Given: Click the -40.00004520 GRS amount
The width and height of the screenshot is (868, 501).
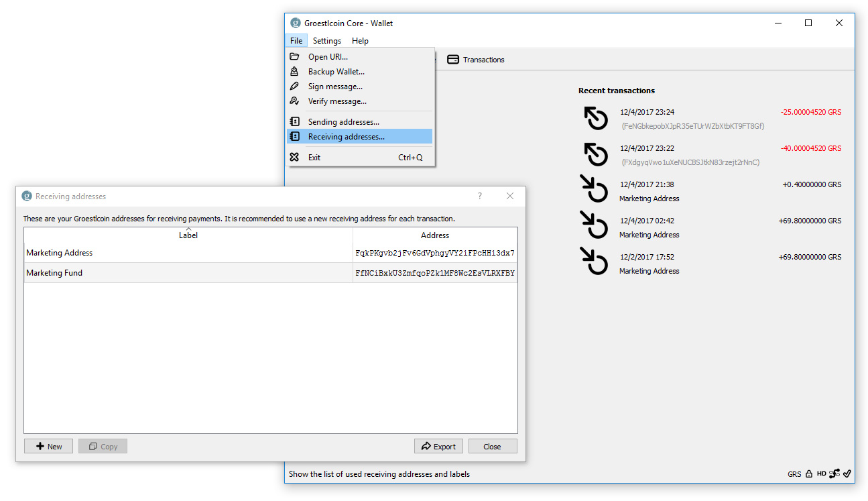Looking at the screenshot, I should click(810, 148).
